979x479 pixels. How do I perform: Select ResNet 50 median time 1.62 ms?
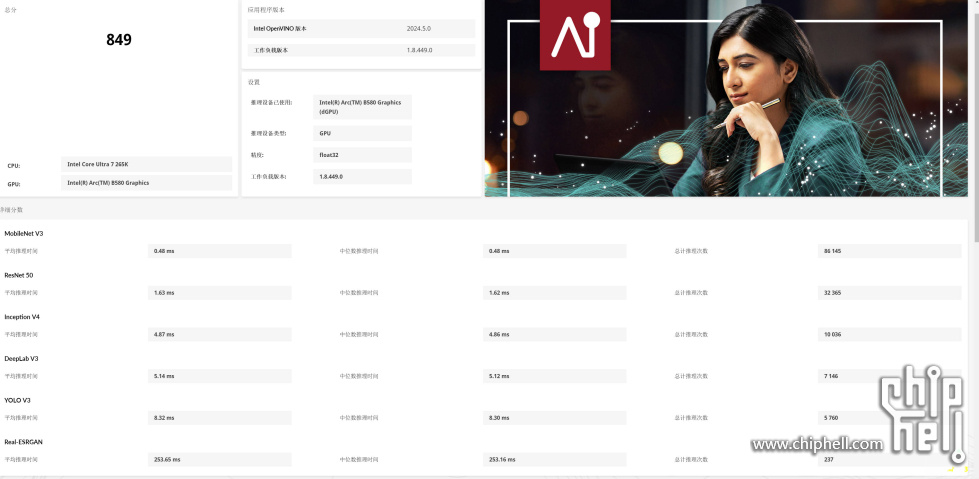pos(554,293)
